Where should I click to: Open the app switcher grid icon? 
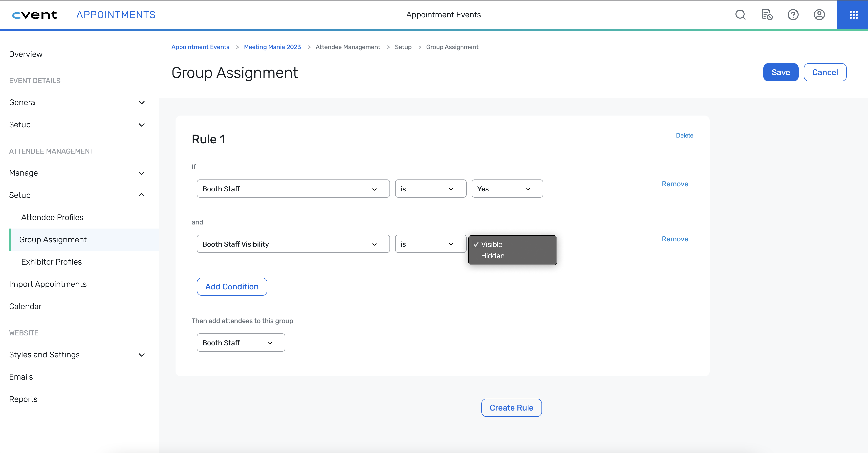click(853, 15)
